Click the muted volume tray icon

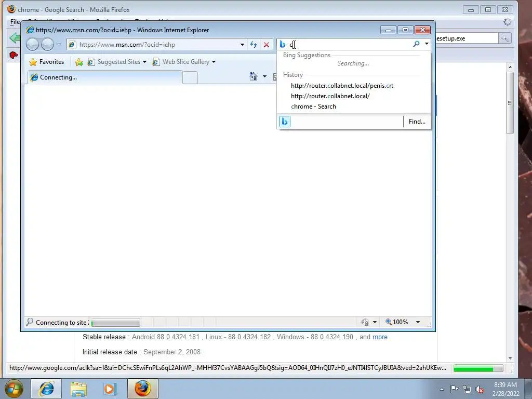[480, 390]
